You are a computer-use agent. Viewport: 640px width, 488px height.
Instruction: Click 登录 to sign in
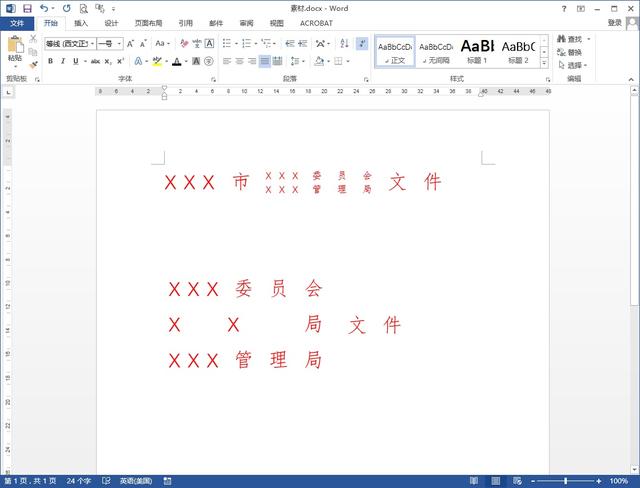(615, 22)
